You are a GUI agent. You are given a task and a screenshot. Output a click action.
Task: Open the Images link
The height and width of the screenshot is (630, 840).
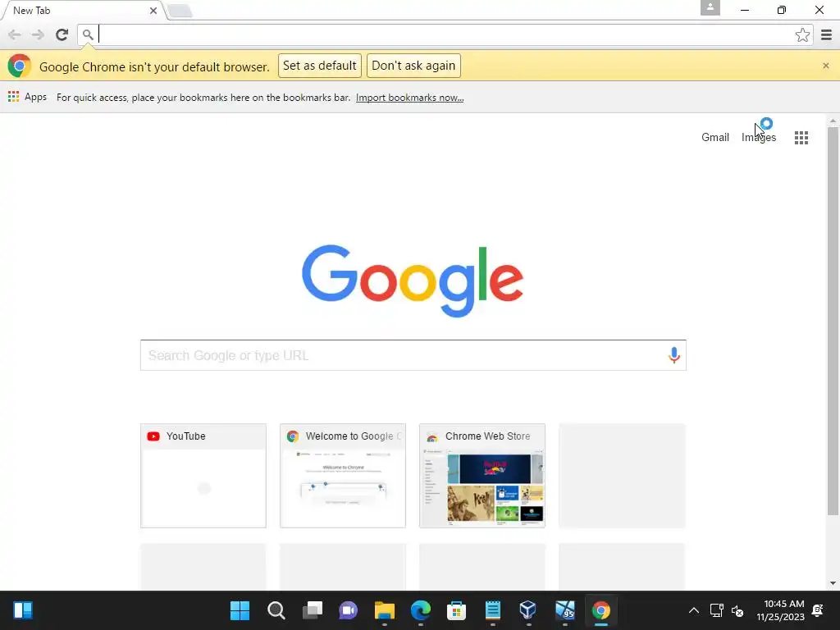click(x=759, y=137)
